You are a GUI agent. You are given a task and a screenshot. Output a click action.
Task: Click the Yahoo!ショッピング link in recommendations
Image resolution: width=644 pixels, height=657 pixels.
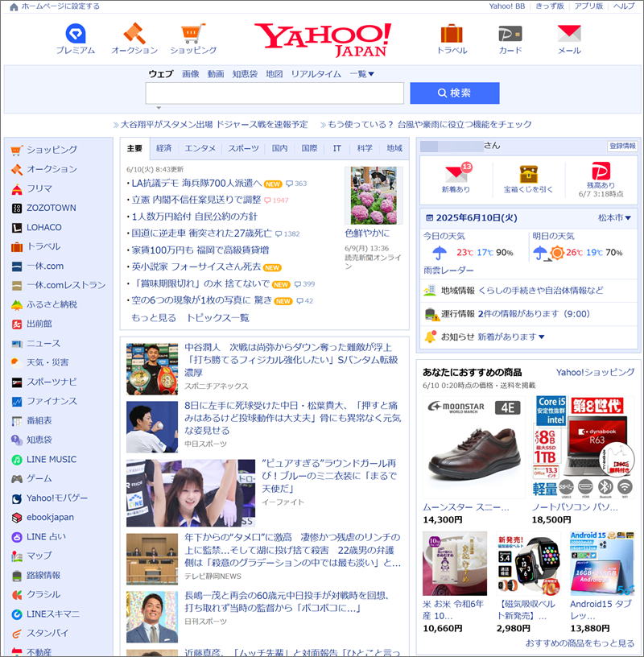click(x=596, y=373)
